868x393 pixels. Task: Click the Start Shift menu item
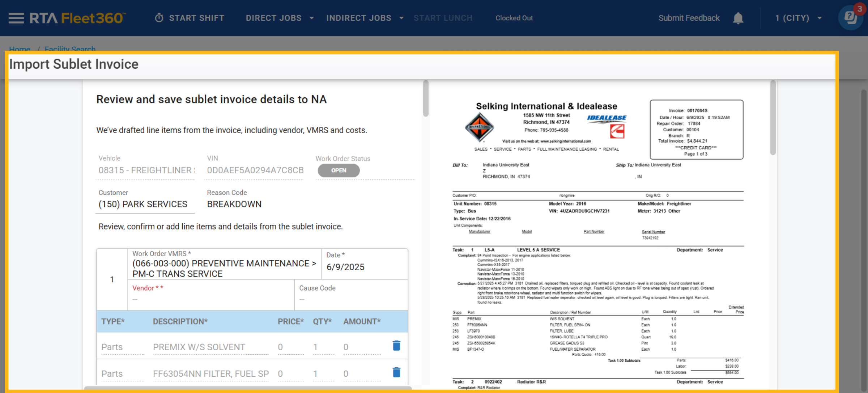click(196, 18)
